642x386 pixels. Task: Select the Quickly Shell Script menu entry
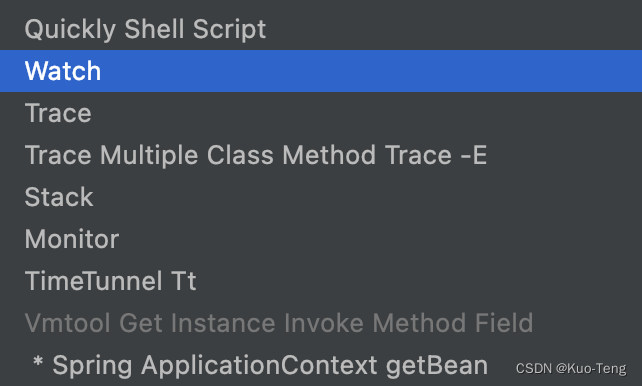pyautogui.click(x=321, y=29)
